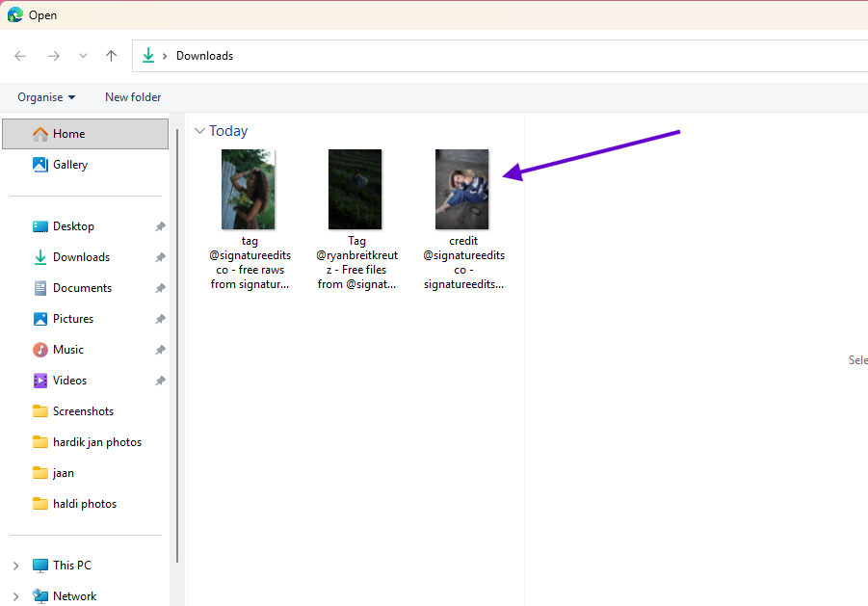Go back using the back arrow
Screen dimensions: 868x606
click(x=19, y=55)
